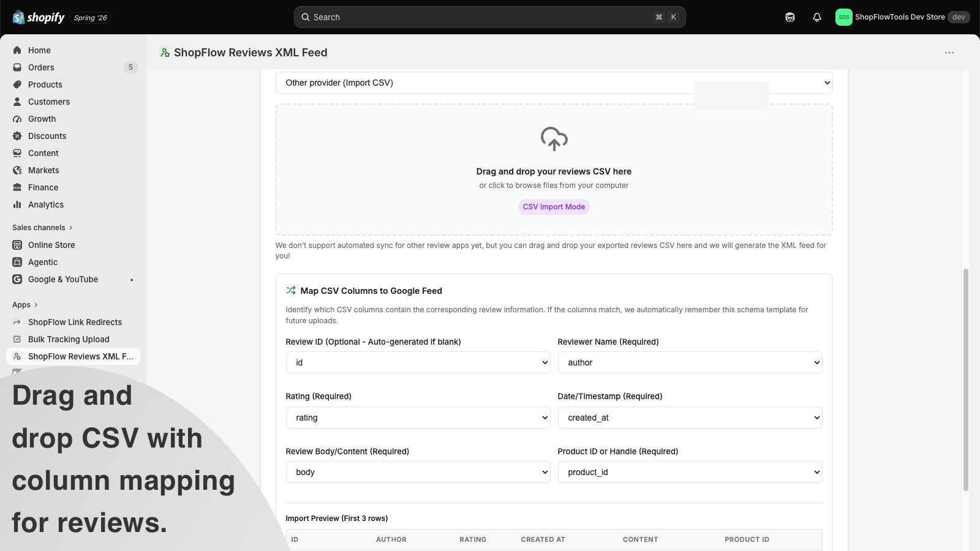Expand the Apps section
980x551 pixels.
25,305
